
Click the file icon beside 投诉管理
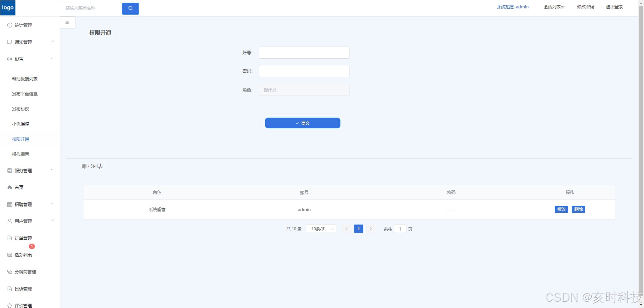click(10, 289)
